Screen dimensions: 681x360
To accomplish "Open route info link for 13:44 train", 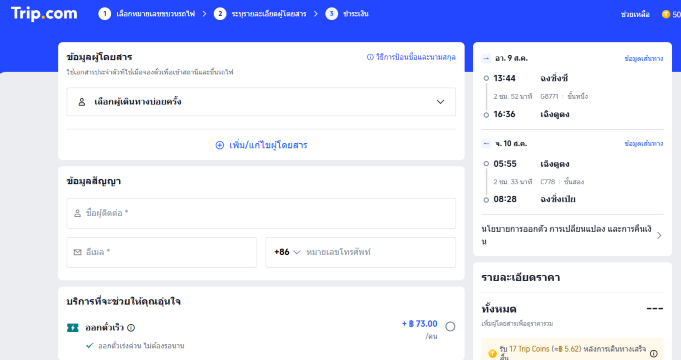I will tap(644, 58).
